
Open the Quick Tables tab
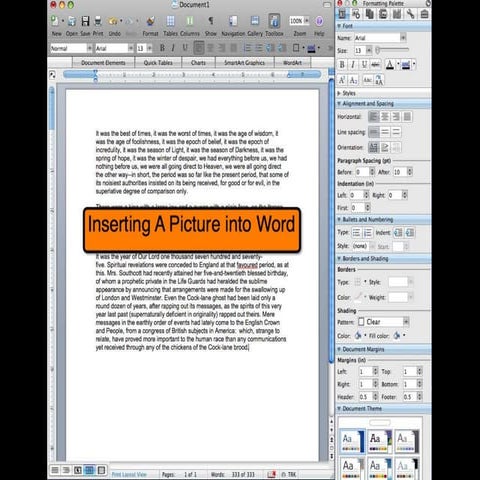158,63
